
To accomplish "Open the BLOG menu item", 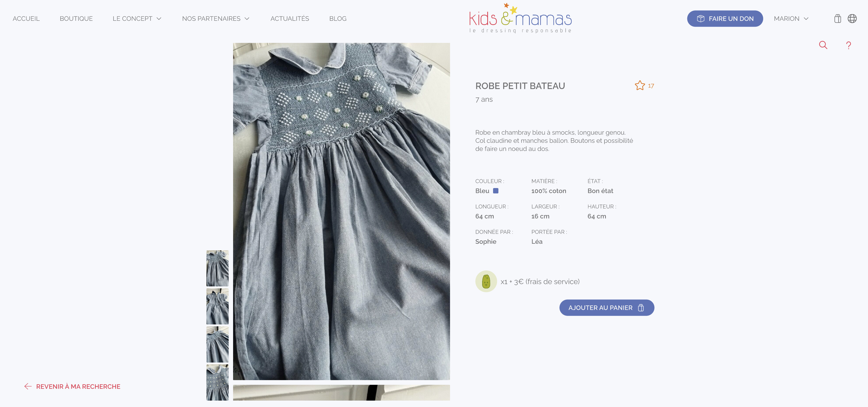I will (x=338, y=19).
